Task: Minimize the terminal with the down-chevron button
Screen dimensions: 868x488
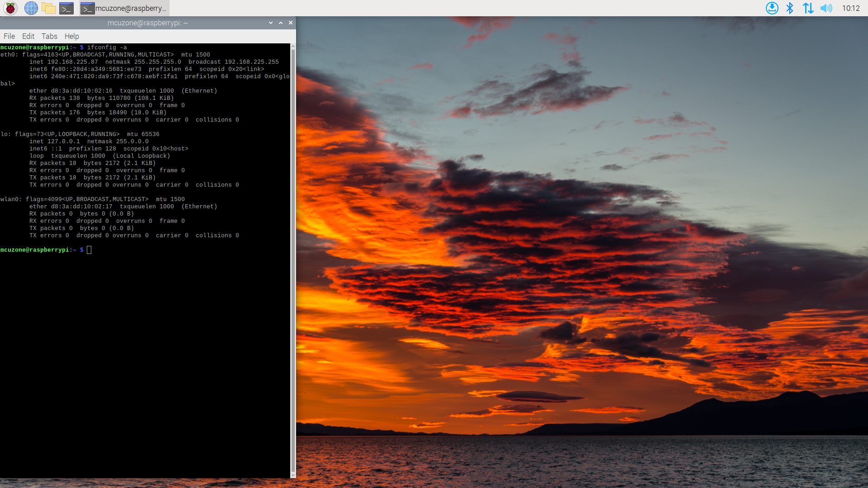Action: (x=271, y=23)
